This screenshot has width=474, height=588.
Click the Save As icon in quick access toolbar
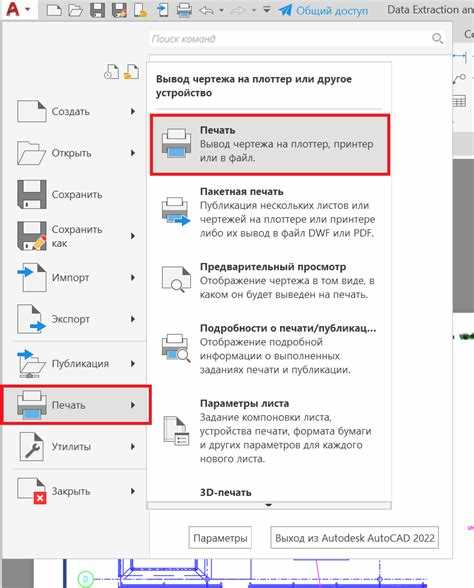coord(119,10)
